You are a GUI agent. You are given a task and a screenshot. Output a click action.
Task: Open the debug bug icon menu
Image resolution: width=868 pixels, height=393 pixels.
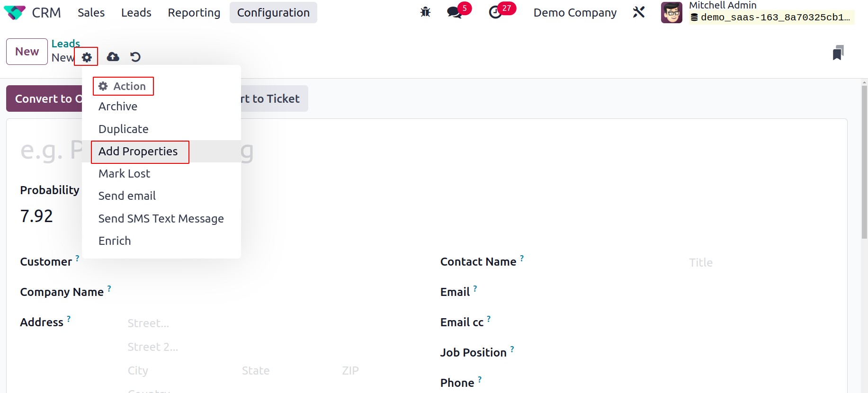click(425, 12)
